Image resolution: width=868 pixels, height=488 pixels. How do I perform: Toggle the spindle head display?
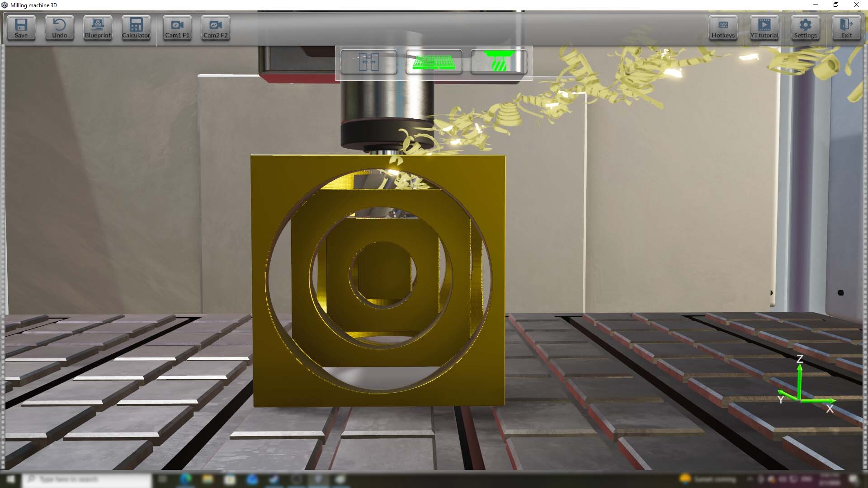(x=499, y=62)
